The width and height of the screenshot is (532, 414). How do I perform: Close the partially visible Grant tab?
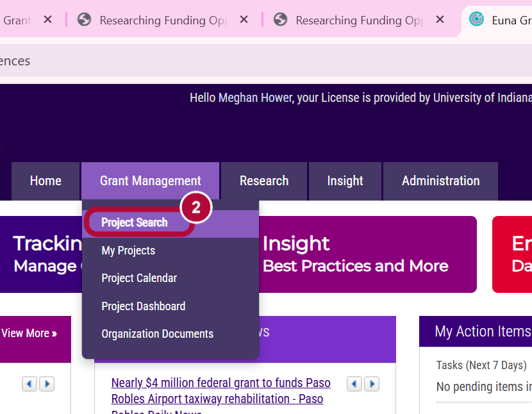tap(48, 20)
